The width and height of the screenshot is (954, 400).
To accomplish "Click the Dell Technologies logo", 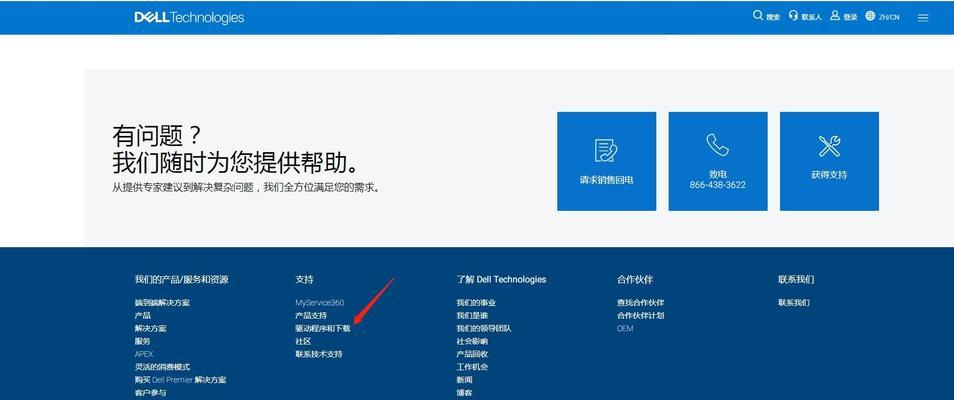I will pyautogui.click(x=189, y=17).
